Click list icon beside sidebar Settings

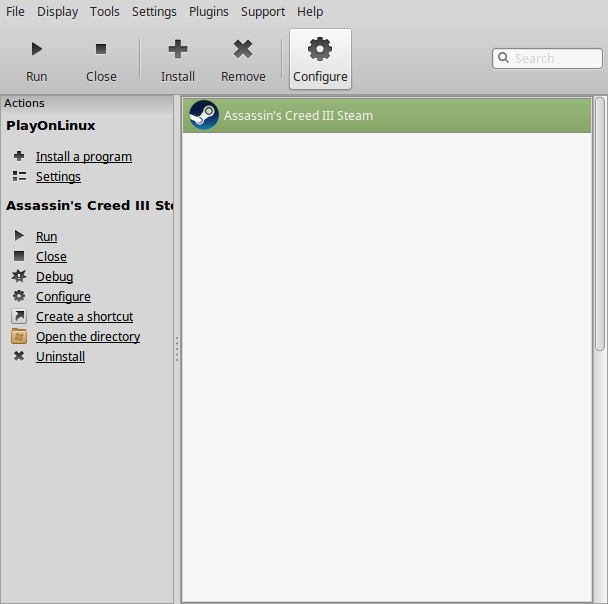point(19,176)
